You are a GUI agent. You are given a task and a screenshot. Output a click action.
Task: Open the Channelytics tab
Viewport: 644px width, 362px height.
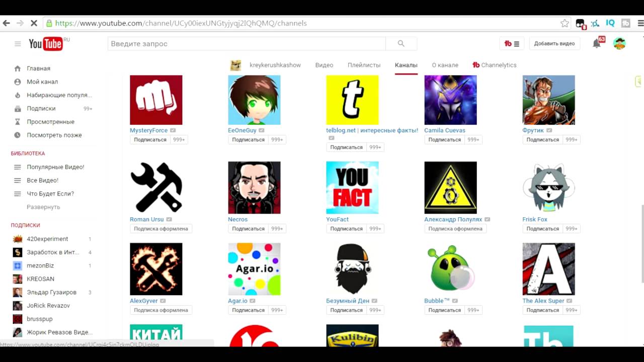[495, 65]
